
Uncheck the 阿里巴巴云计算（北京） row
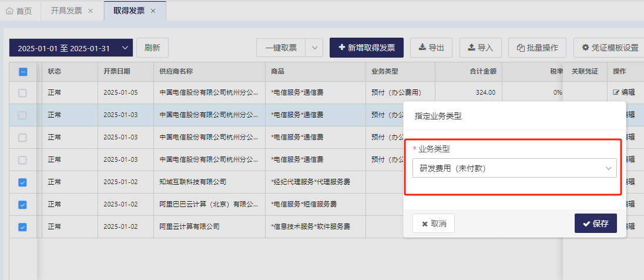click(x=22, y=204)
